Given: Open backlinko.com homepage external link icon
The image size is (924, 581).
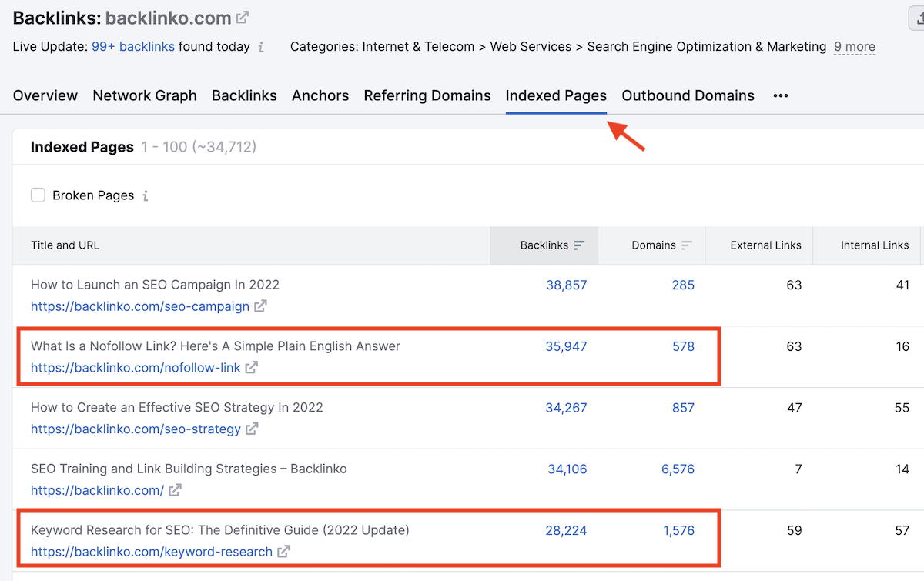Looking at the screenshot, I should pyautogui.click(x=175, y=490).
